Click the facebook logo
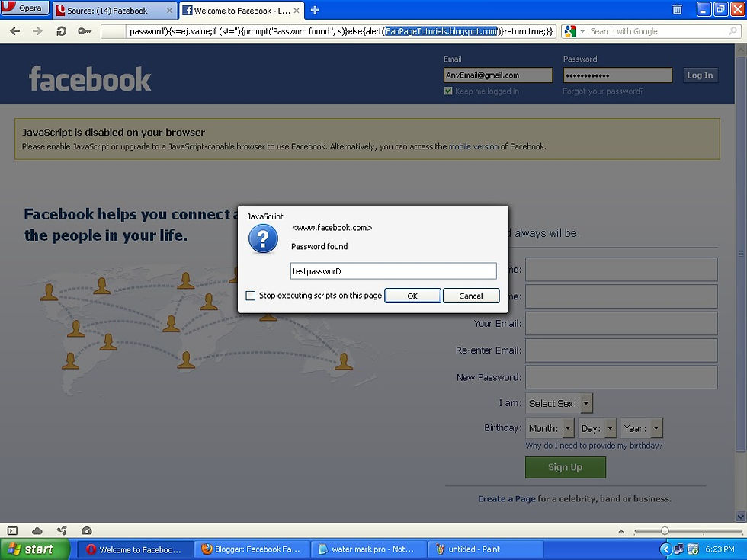The width and height of the screenshot is (747, 560). tap(90, 78)
